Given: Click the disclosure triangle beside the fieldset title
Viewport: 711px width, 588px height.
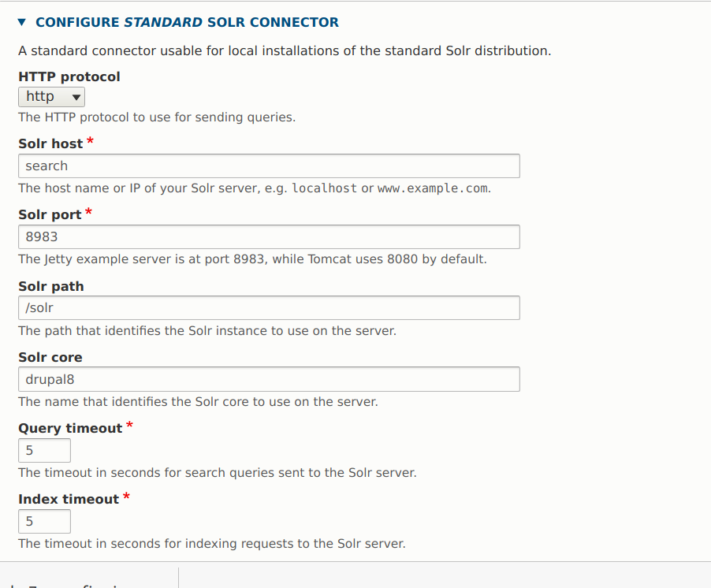Looking at the screenshot, I should (x=20, y=22).
